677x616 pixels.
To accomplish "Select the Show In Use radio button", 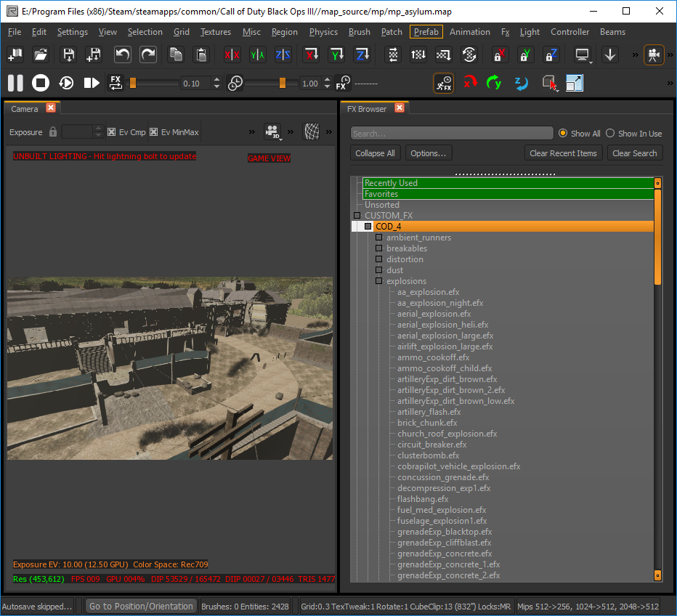I will click(x=610, y=134).
